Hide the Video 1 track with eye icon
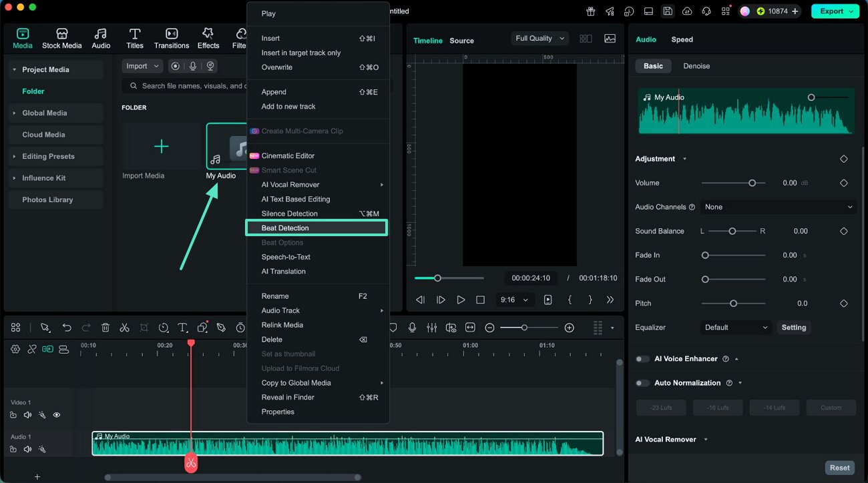The width and height of the screenshot is (868, 483). click(x=57, y=415)
